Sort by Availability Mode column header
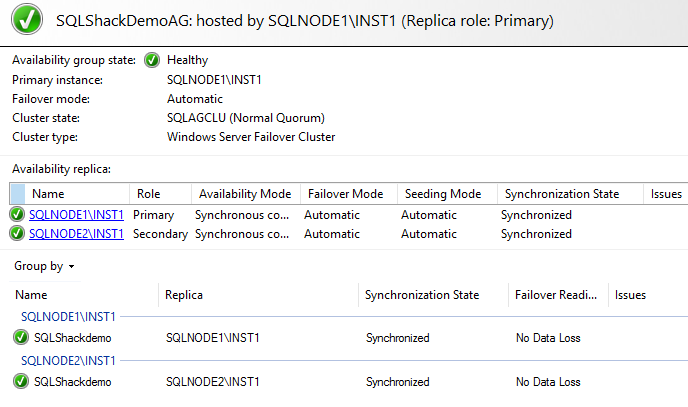This screenshot has width=688, height=407. [x=245, y=194]
